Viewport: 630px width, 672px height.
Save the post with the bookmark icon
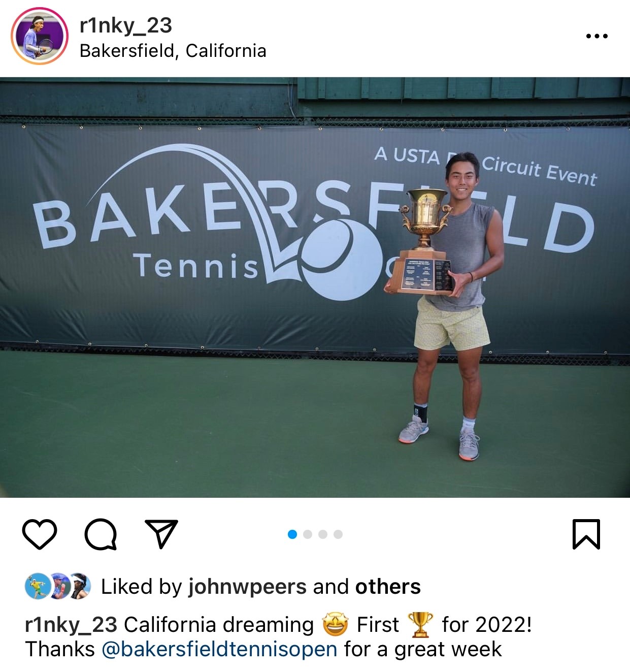point(586,534)
